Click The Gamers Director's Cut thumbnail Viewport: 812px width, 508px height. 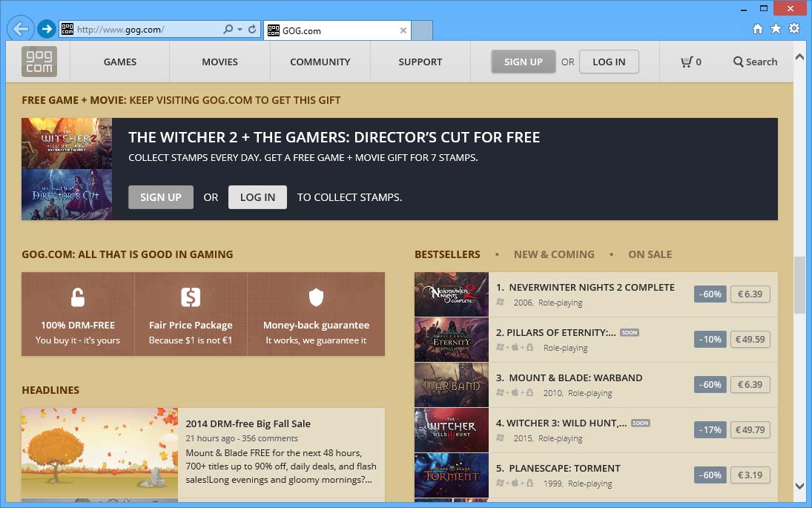[67, 195]
